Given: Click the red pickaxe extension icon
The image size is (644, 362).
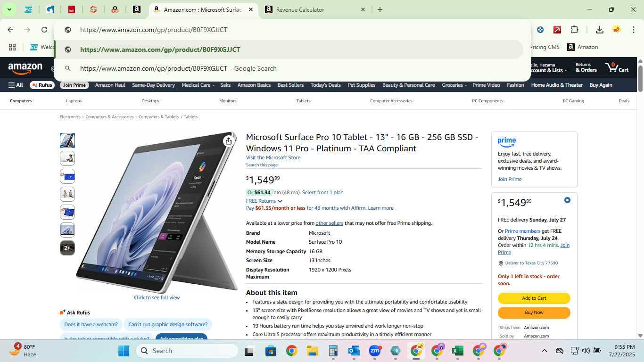Looking at the screenshot, I should pos(557,30).
